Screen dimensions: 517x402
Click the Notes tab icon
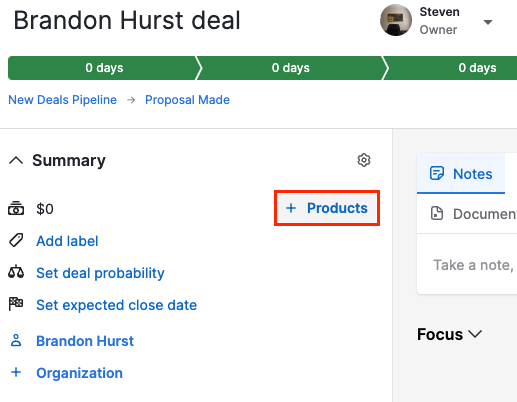pyautogui.click(x=437, y=173)
